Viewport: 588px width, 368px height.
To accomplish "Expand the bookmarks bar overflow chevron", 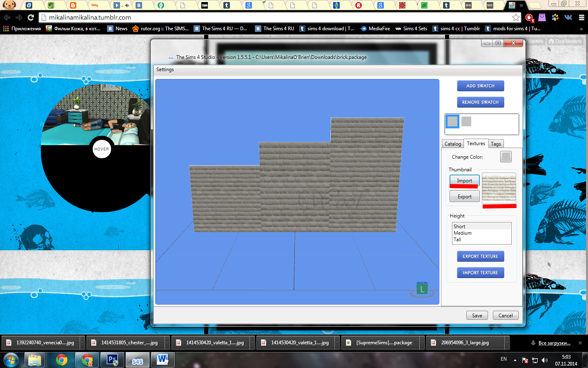I will [581, 29].
